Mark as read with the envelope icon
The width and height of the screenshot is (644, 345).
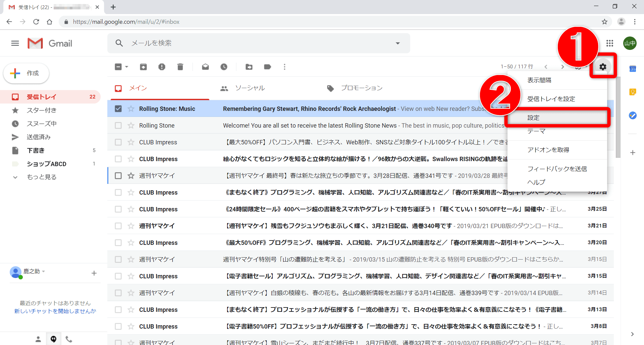[205, 67]
